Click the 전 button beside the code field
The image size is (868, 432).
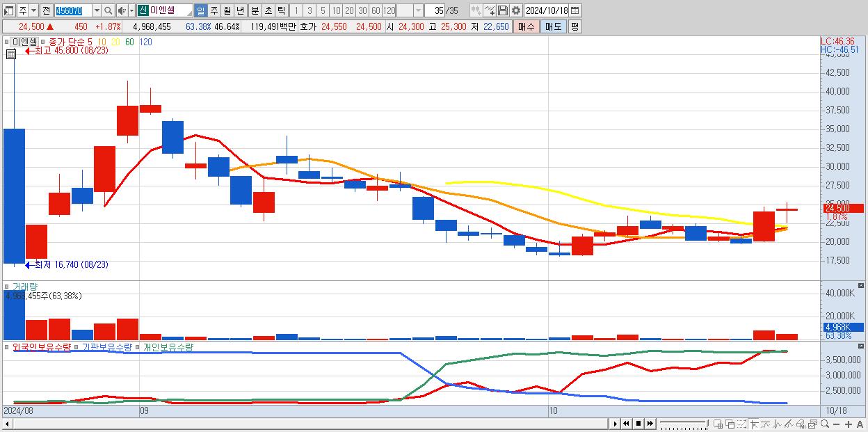[x=46, y=10]
